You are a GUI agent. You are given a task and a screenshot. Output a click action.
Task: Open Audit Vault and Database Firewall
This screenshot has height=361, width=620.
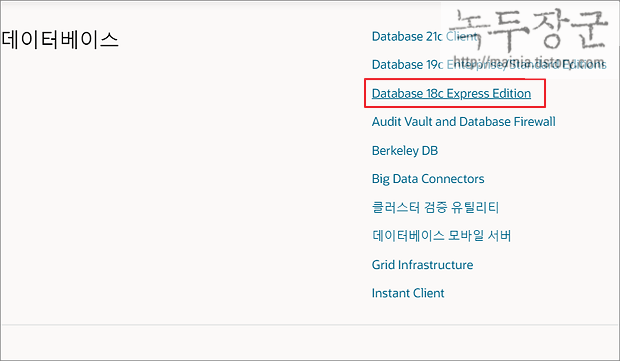tap(463, 122)
